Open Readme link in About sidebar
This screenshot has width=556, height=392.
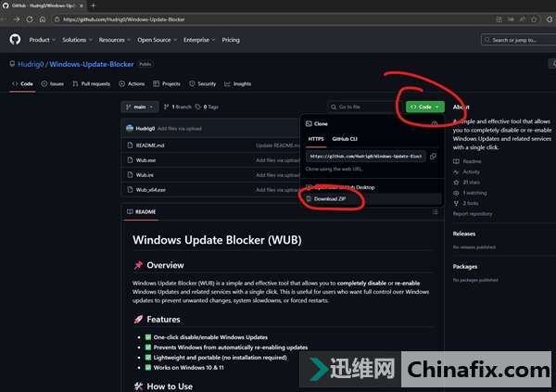[x=467, y=161]
